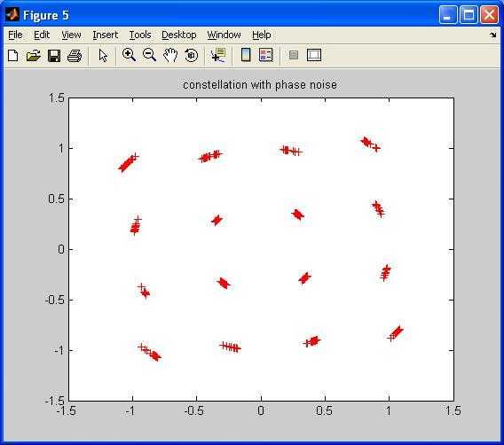Click the Show Plot Tools icon
504x445 pixels.
click(314, 55)
